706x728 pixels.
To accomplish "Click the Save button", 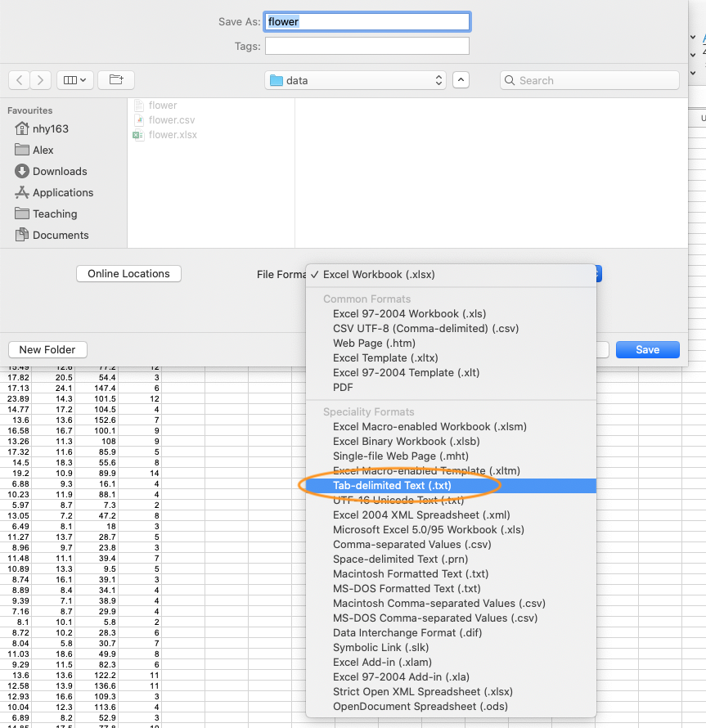I will click(647, 349).
